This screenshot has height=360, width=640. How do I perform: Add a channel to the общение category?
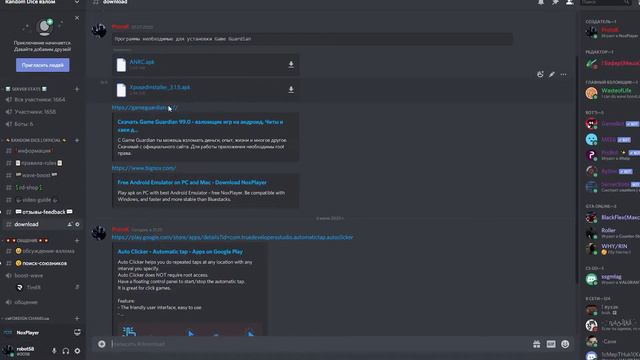[x=77, y=240]
